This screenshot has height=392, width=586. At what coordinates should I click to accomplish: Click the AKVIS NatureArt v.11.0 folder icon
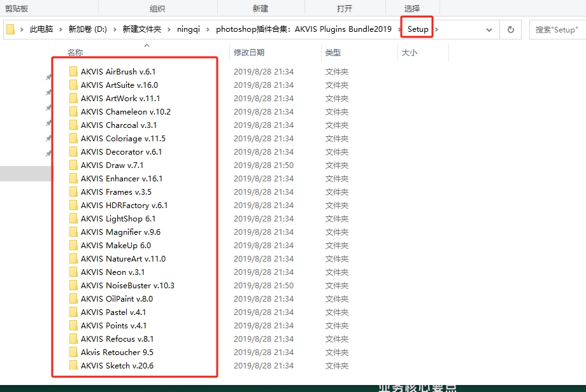(73, 259)
